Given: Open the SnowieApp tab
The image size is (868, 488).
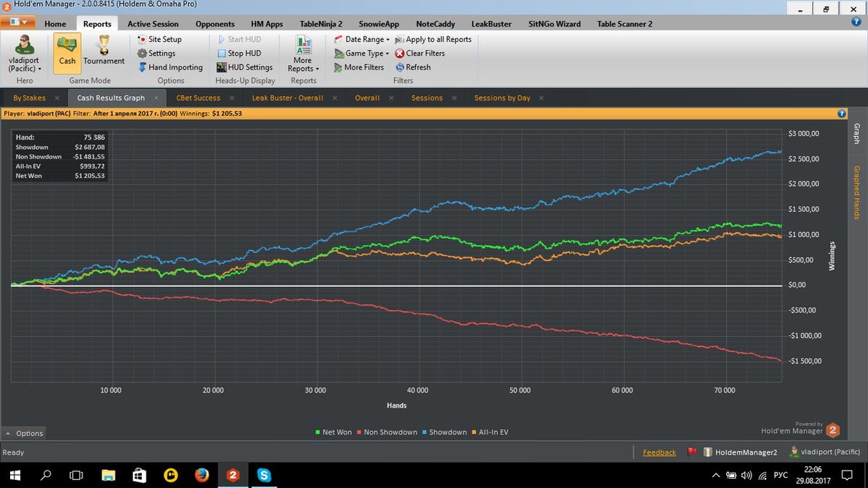Looking at the screenshot, I should point(379,24).
